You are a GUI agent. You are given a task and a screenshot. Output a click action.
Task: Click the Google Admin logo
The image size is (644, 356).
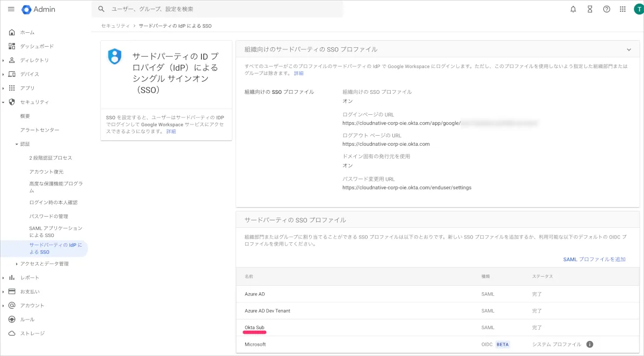coord(39,10)
